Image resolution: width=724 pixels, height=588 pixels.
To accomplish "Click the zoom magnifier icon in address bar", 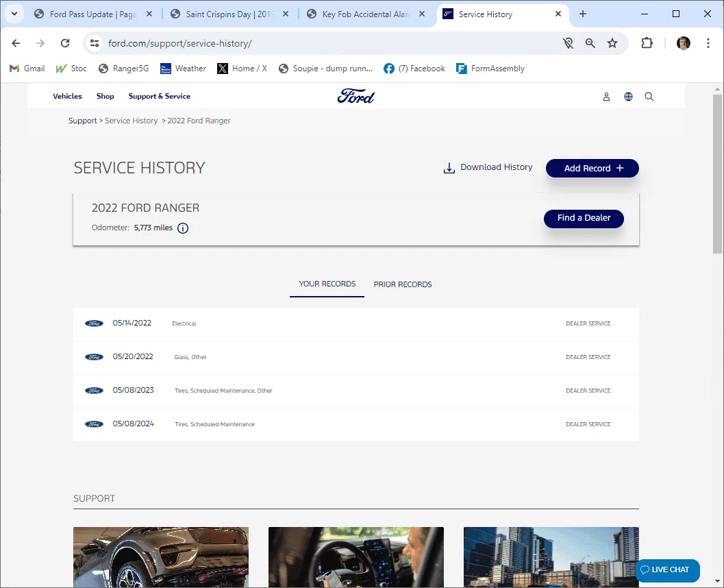I will [590, 43].
